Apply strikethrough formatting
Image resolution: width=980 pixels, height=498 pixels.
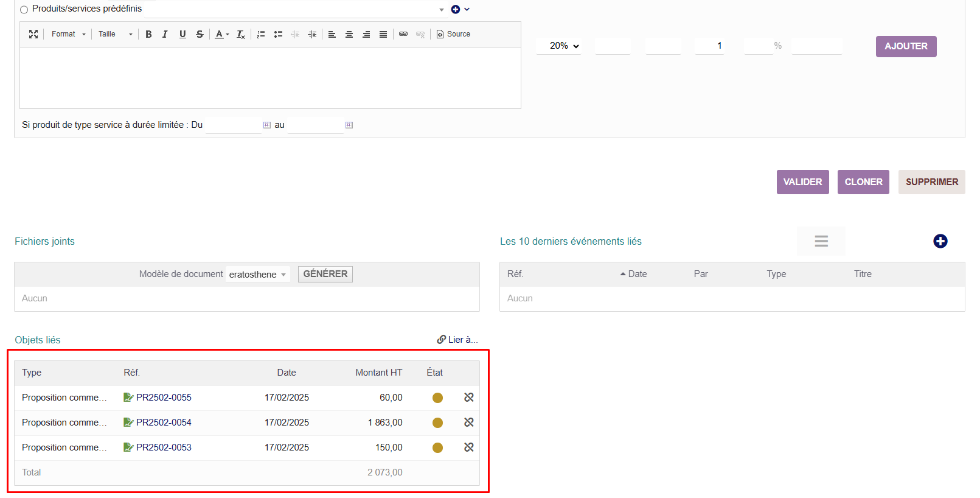pyautogui.click(x=200, y=34)
